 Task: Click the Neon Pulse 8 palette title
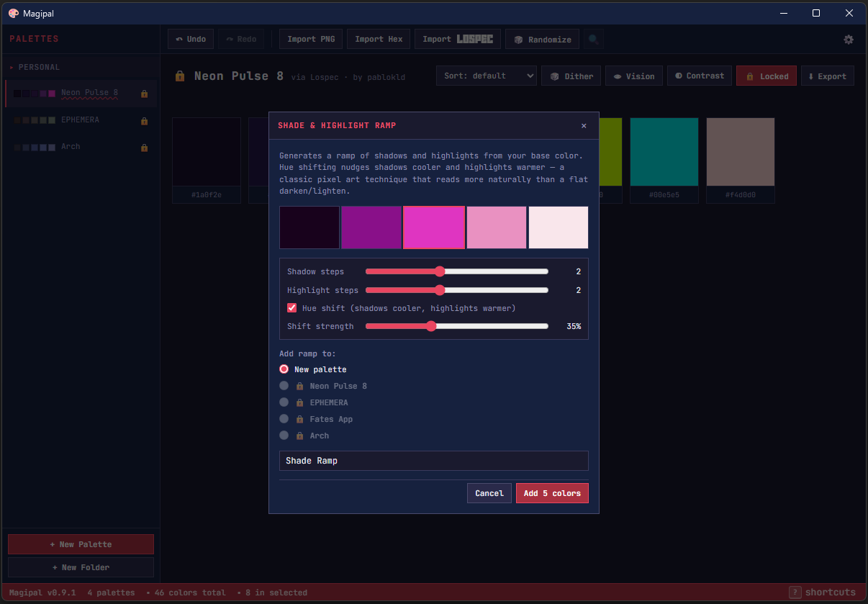[239, 76]
